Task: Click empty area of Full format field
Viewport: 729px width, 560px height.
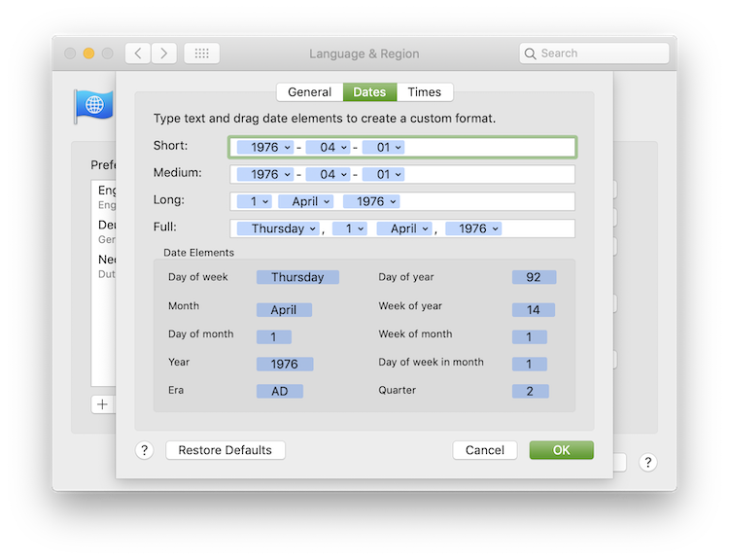Action: [x=538, y=228]
